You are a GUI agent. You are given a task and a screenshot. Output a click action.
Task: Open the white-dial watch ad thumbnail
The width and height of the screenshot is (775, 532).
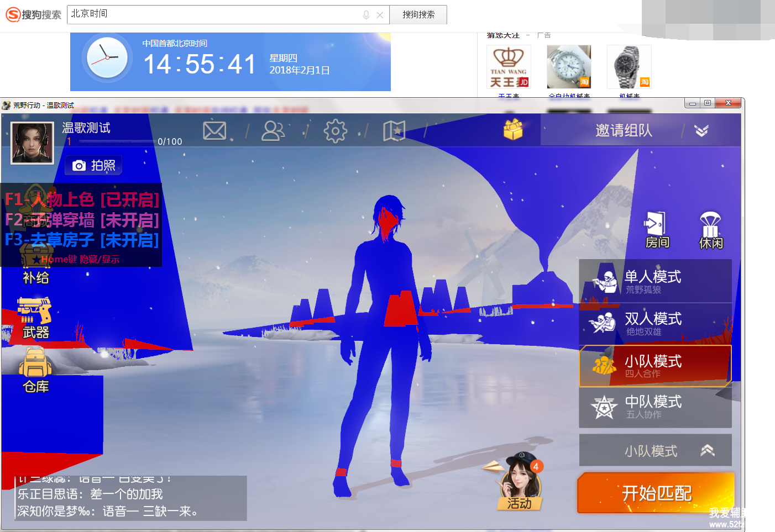569,67
